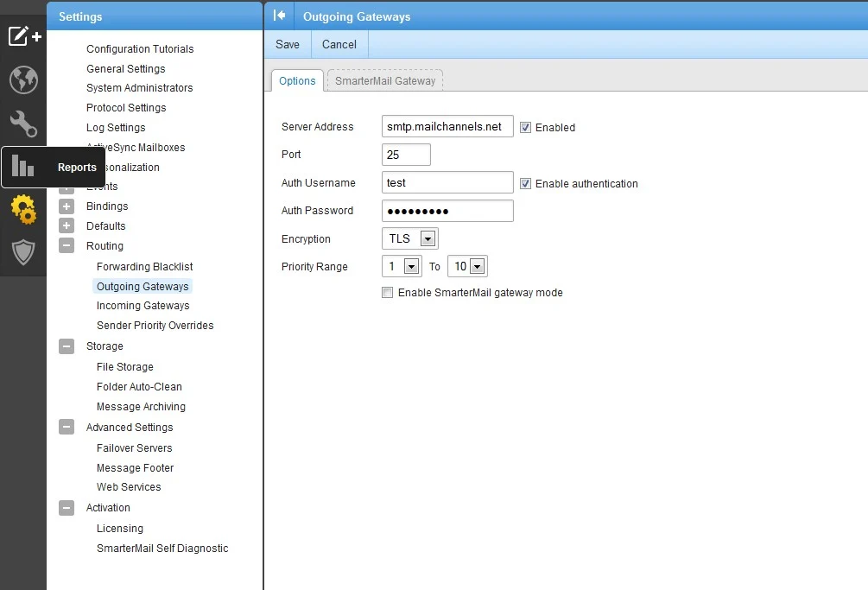This screenshot has height=590, width=868.
Task: Click the Cancel button
Action: pos(339,44)
